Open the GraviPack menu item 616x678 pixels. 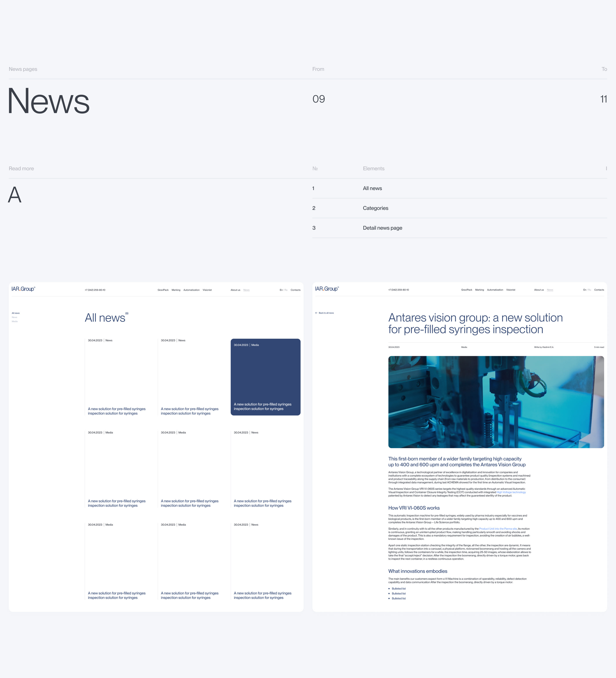(163, 290)
